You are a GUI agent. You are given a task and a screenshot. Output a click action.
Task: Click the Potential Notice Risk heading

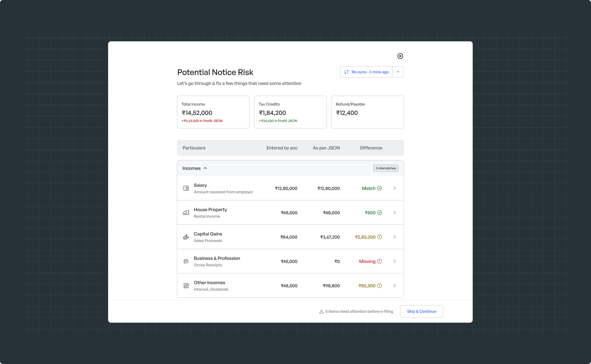(x=215, y=72)
